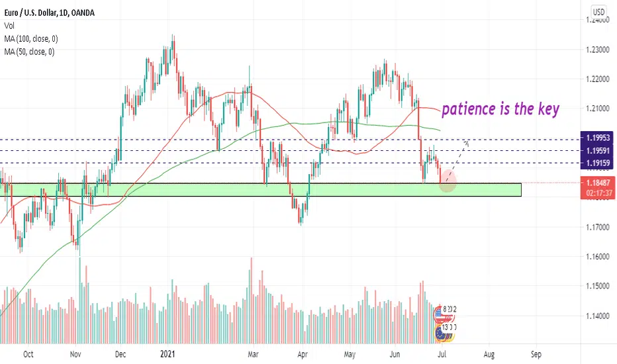Select the pink ellipse drawing near July
Viewport: 617px width, 364px height.
[448, 181]
